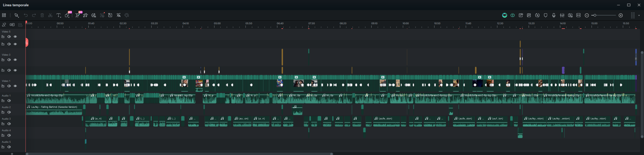Screen dimensions: 644x155
Task: Delete selection with the trash icon
Action: point(42,15)
